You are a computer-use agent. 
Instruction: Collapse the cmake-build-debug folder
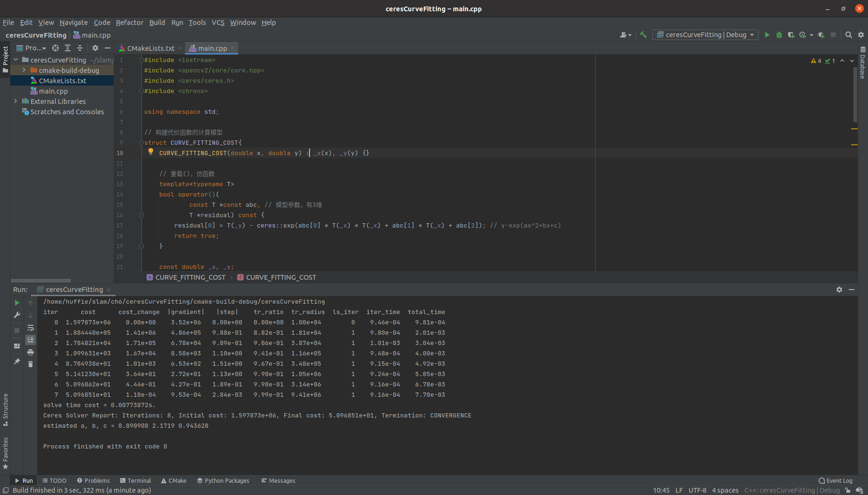[x=23, y=70]
